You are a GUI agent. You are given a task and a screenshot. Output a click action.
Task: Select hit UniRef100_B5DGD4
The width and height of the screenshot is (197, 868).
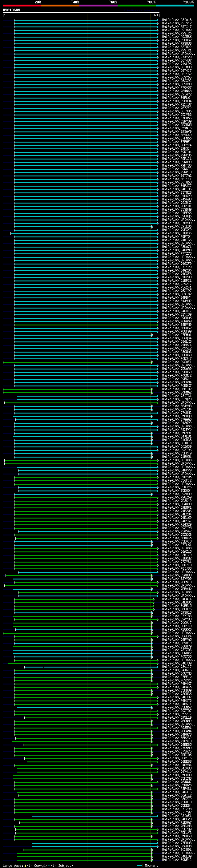click(176, 491)
